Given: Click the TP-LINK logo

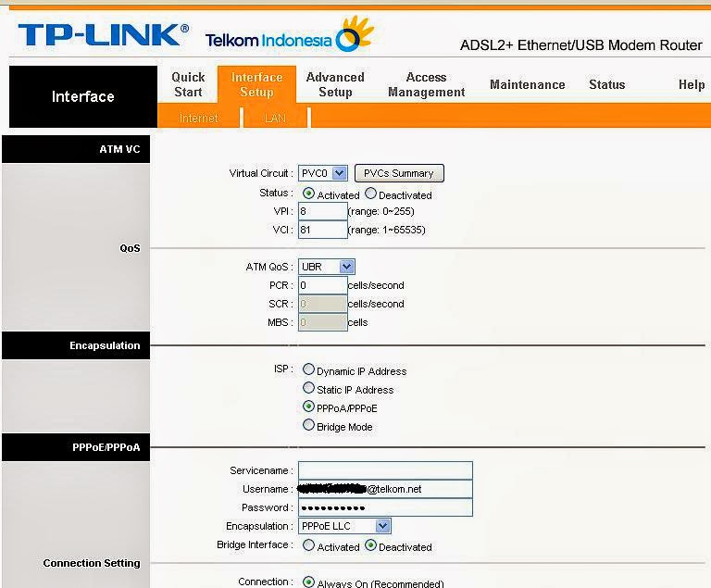Looking at the screenshot, I should click(x=104, y=35).
